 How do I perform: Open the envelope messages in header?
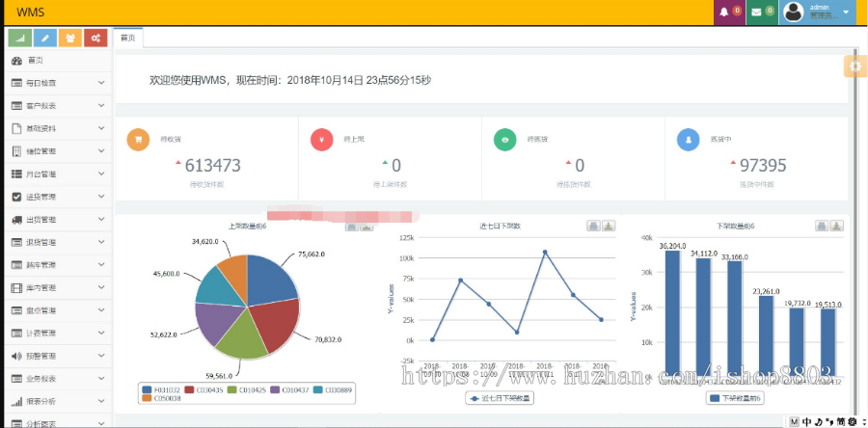click(x=762, y=13)
